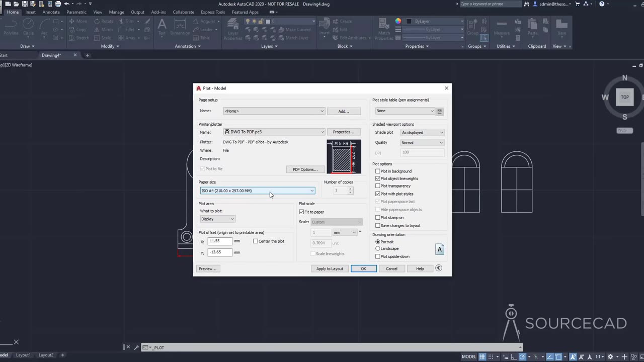
Task: Select the Circle tool in Draw panel
Action: click(28, 27)
